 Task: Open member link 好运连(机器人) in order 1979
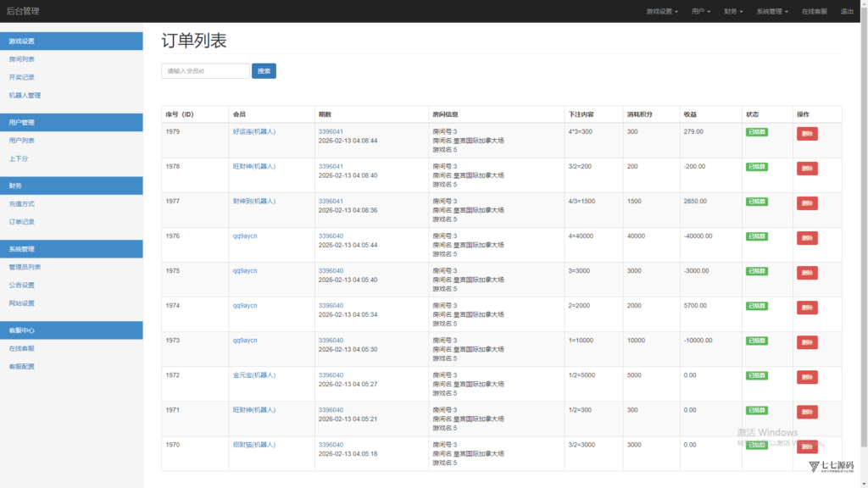[x=254, y=132]
